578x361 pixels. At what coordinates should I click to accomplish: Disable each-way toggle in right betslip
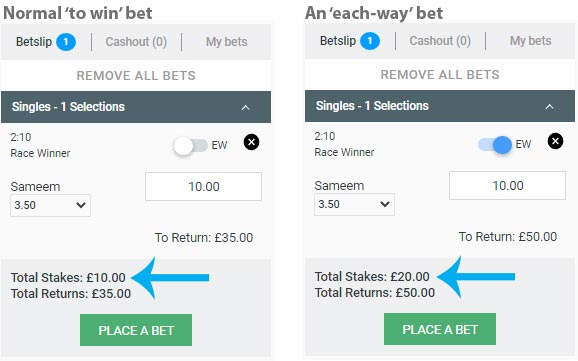(495, 145)
